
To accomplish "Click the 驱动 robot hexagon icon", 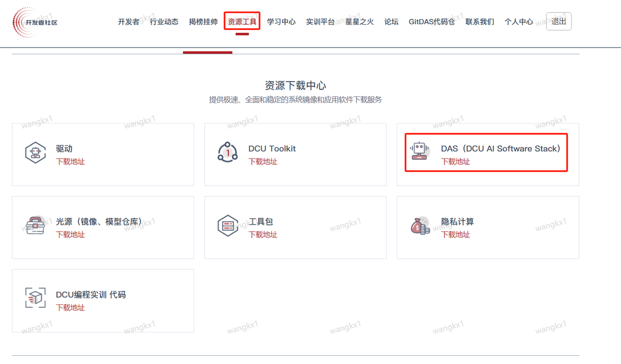I will [35, 153].
